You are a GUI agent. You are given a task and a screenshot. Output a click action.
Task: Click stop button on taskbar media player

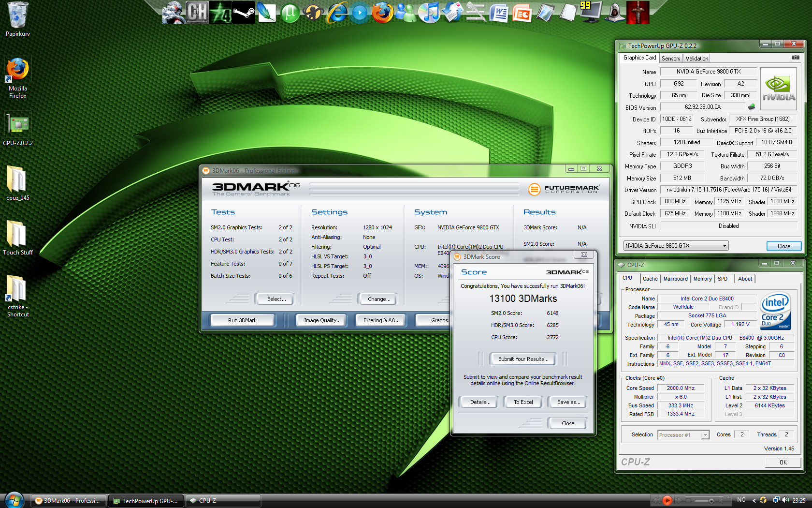pyautogui.click(x=688, y=500)
